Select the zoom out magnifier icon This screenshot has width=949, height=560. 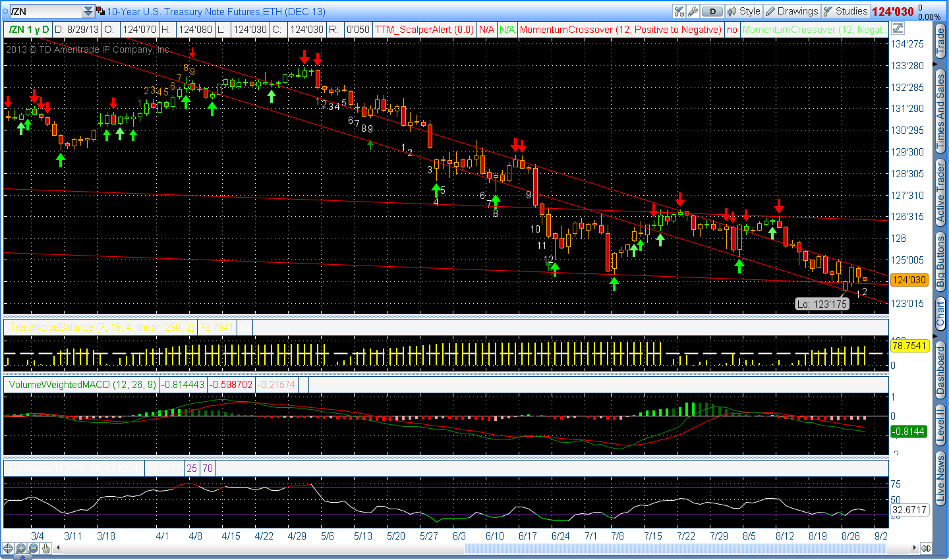click(x=32, y=548)
